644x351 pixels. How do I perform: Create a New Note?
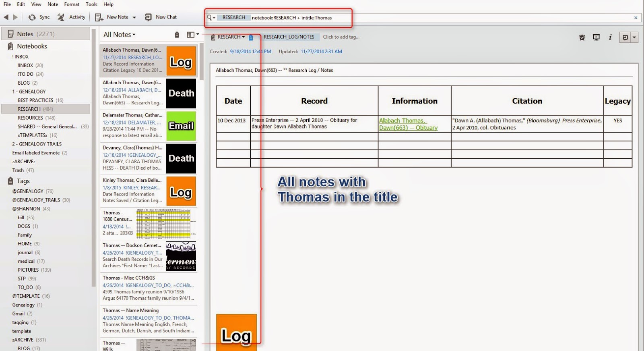tap(112, 17)
